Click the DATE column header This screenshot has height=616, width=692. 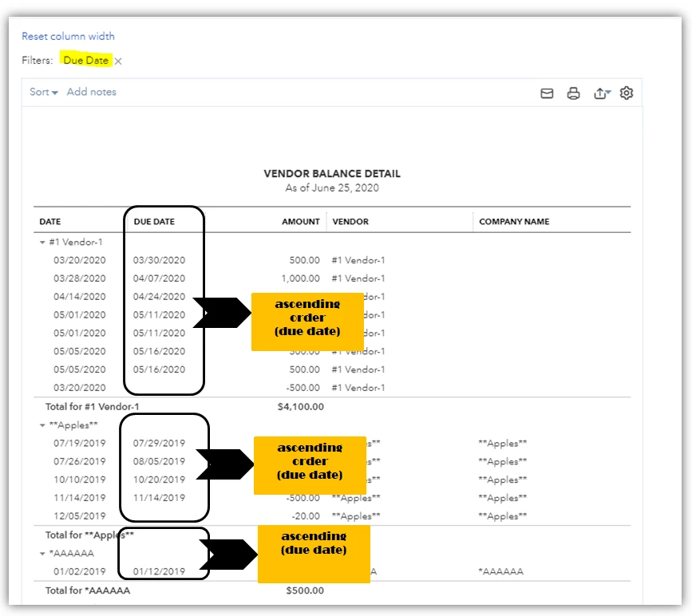coord(49,222)
